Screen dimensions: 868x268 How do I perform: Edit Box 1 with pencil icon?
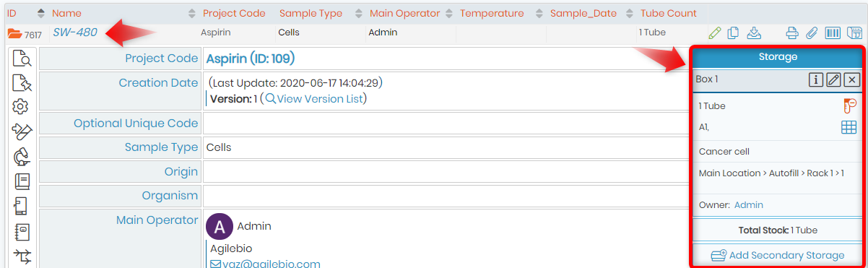point(834,79)
